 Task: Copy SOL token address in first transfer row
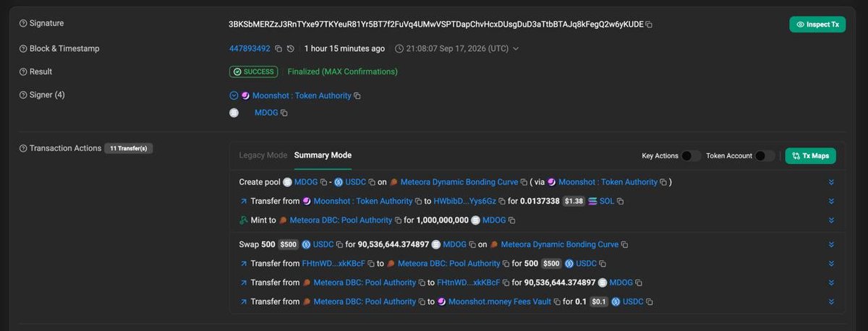click(x=620, y=201)
